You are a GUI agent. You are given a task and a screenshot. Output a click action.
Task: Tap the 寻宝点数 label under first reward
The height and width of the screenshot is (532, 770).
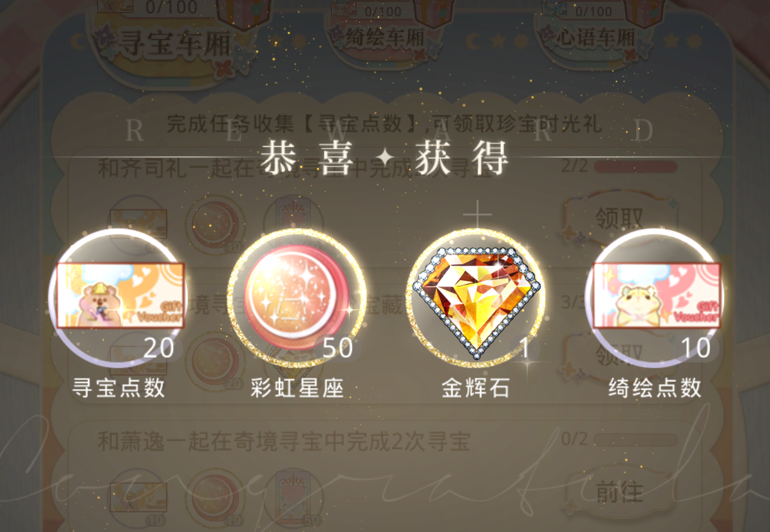(118, 387)
